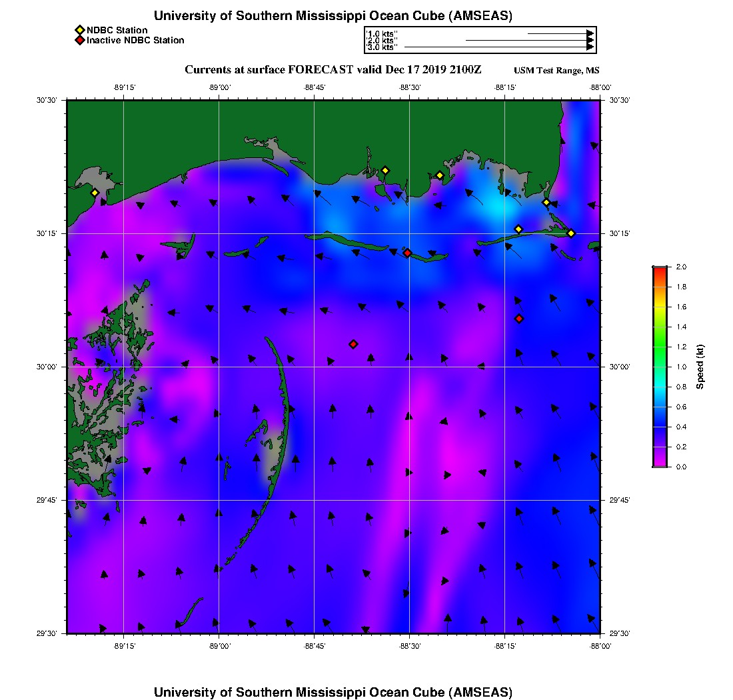733x700 pixels.
Task: Click the 'Inactive NDBC Station' legend label
Action: coord(135,41)
